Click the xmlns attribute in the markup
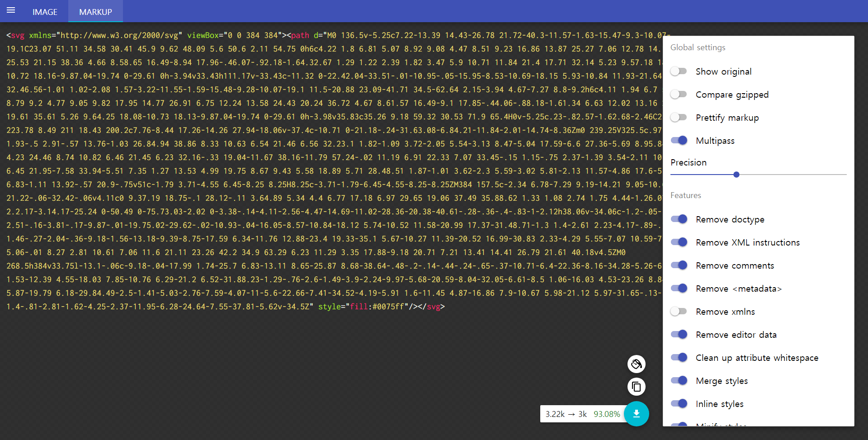 click(40, 35)
